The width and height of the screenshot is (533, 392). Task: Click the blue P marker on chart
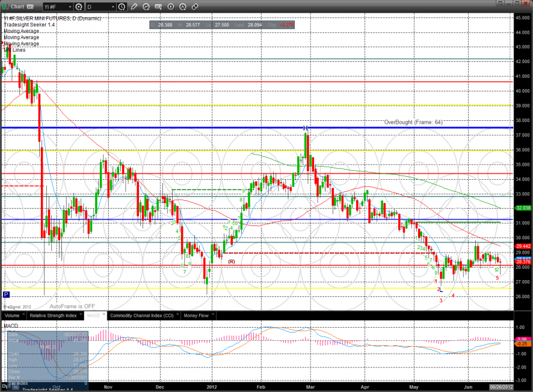[x=6, y=295]
